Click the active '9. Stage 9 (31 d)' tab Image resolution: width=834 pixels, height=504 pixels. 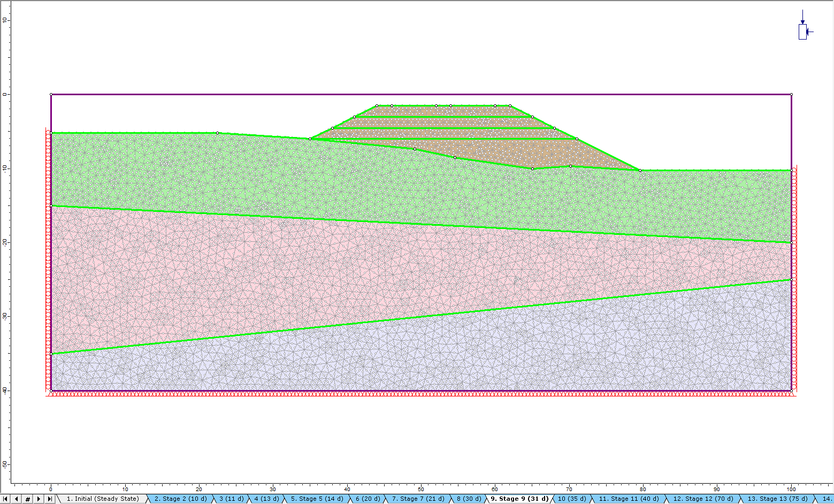click(x=519, y=499)
